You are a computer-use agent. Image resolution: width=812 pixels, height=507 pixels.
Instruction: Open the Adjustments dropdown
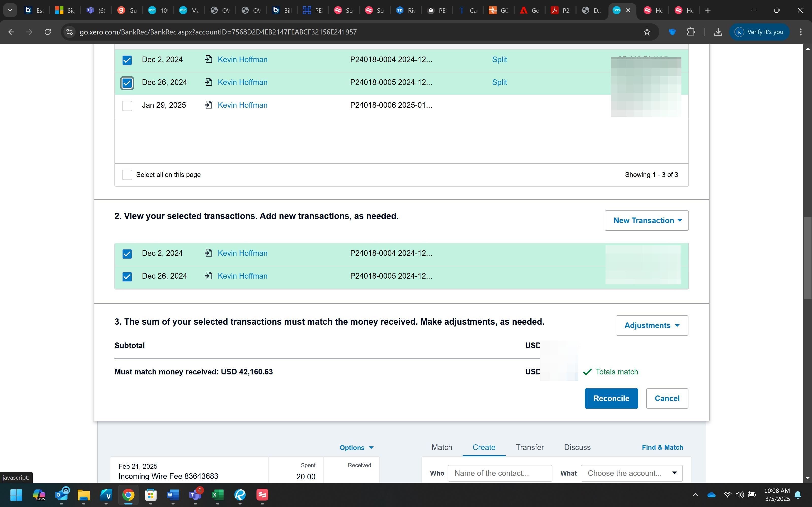652,325
